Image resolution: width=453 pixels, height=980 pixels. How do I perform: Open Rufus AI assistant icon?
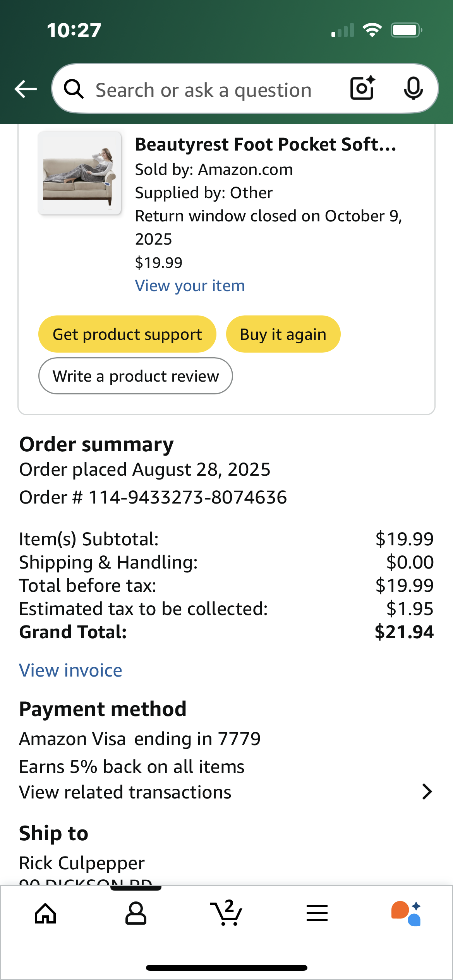(x=406, y=913)
